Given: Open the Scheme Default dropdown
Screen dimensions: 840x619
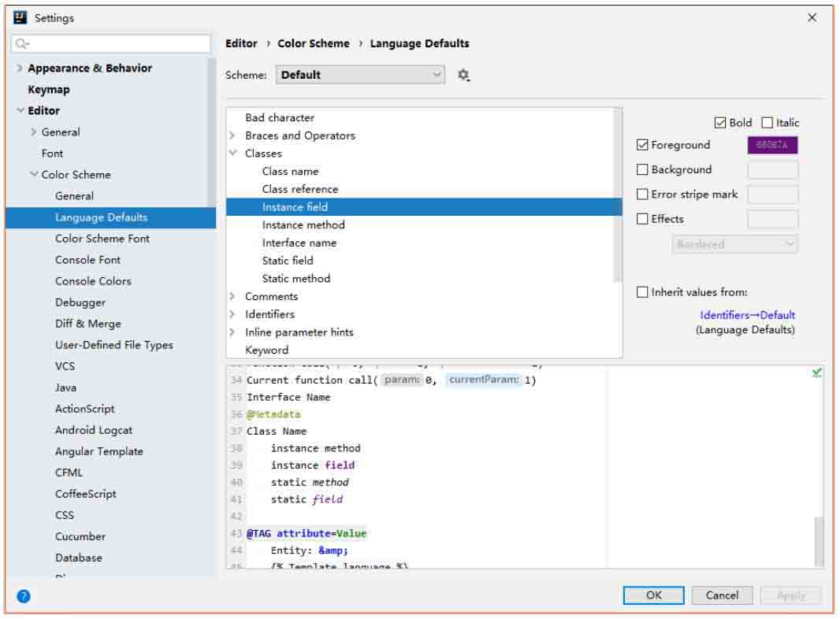Looking at the screenshot, I should pyautogui.click(x=360, y=75).
